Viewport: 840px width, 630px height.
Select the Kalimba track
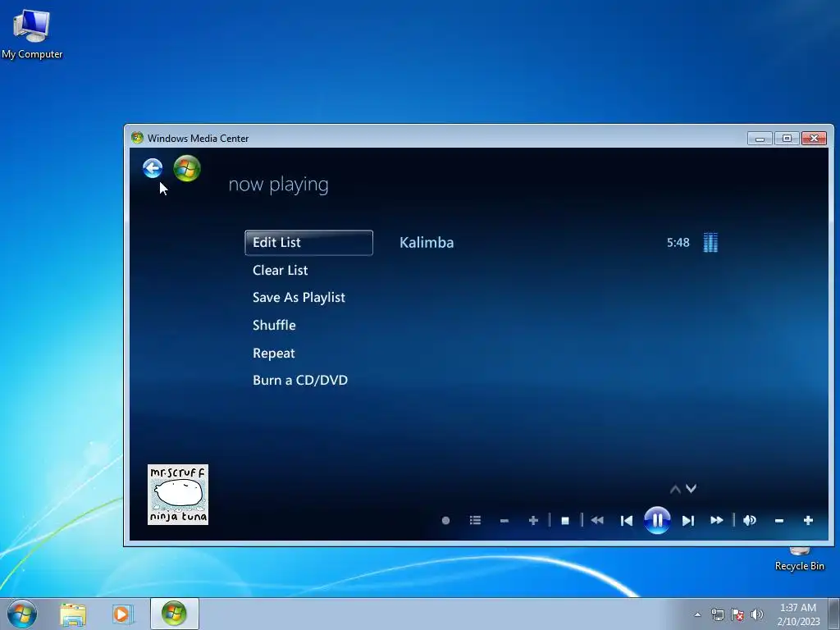pyautogui.click(x=427, y=243)
